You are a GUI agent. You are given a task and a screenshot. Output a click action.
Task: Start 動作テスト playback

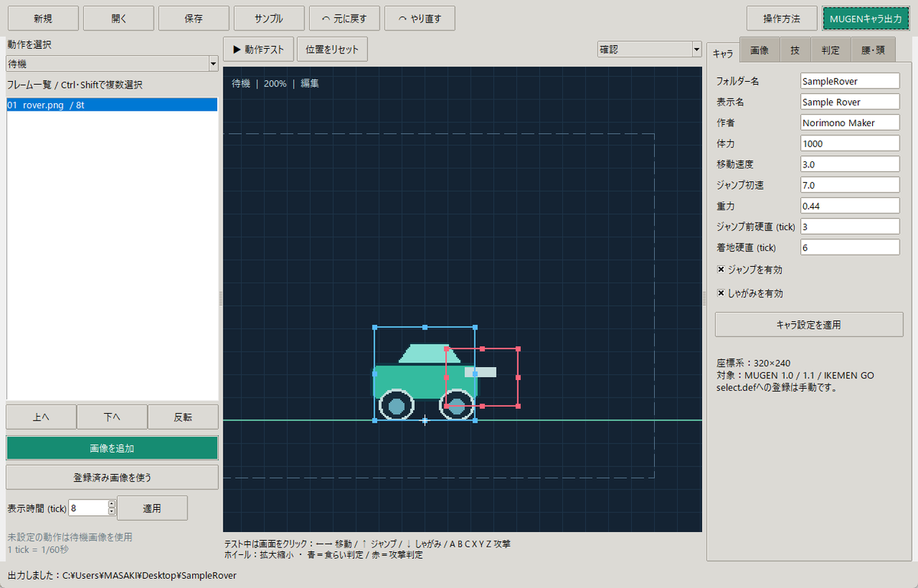click(259, 50)
